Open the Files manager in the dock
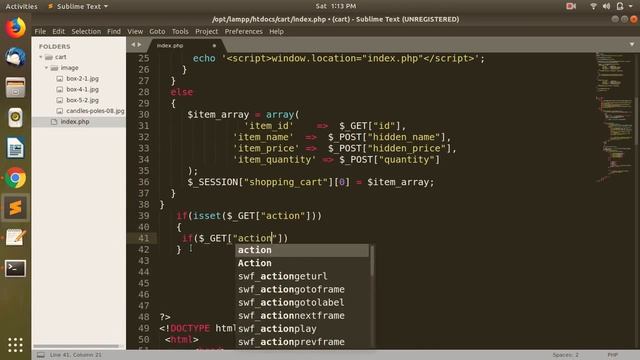The image size is (640, 360). coord(16,87)
